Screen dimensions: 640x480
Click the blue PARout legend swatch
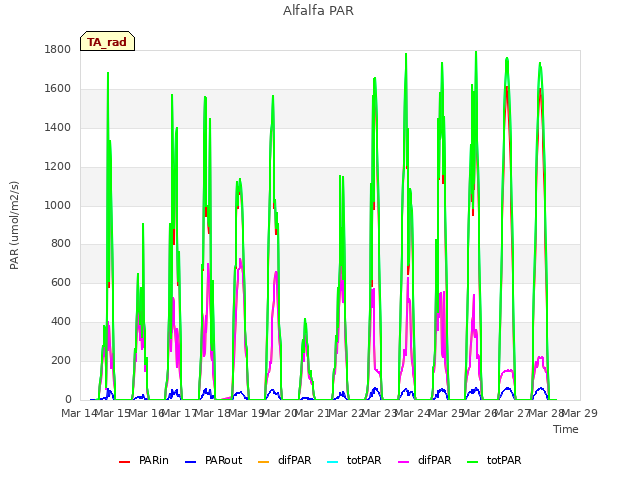[191, 462]
